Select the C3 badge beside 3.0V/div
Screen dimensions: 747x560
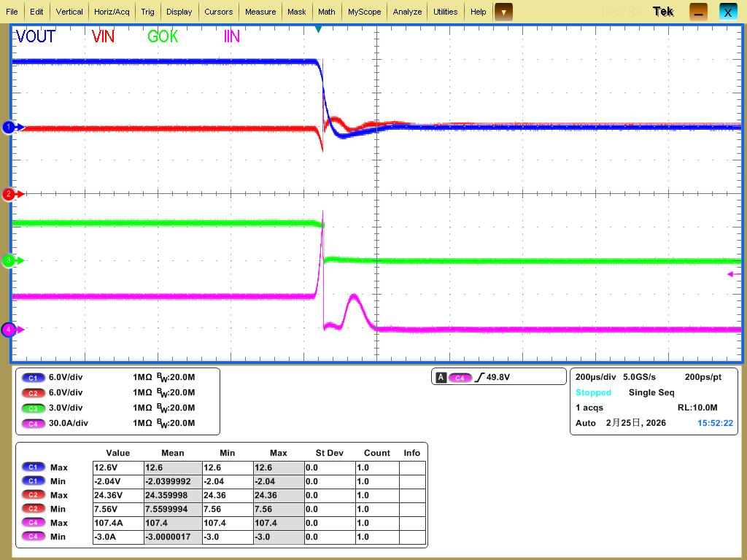click(x=33, y=408)
